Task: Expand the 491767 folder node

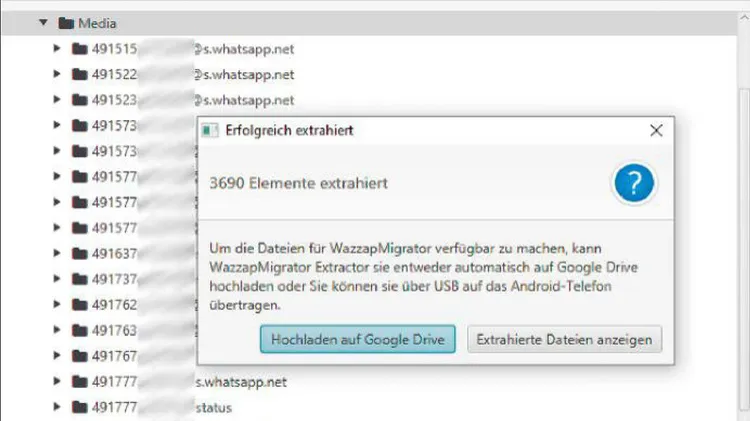Action: [x=57, y=355]
